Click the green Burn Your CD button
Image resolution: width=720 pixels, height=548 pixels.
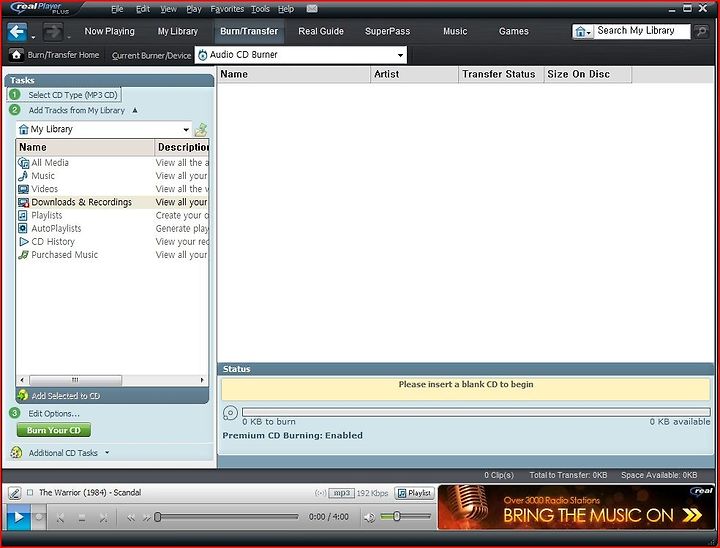click(54, 430)
